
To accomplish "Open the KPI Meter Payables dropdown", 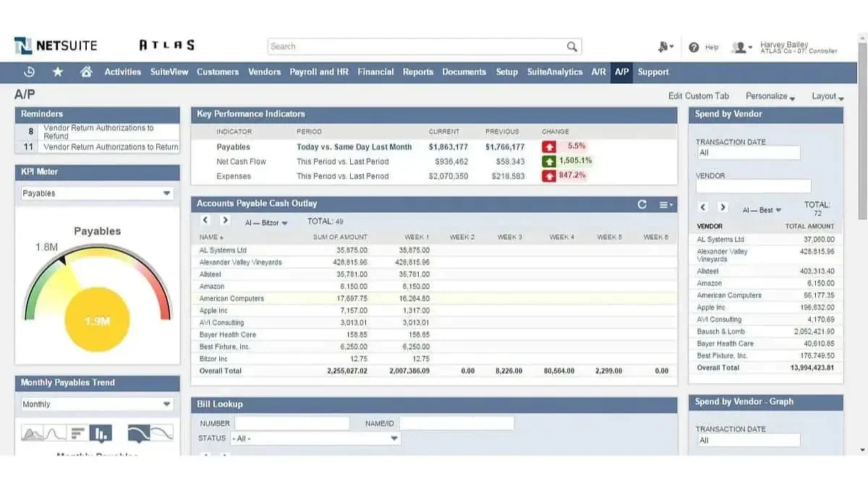I will point(97,194).
